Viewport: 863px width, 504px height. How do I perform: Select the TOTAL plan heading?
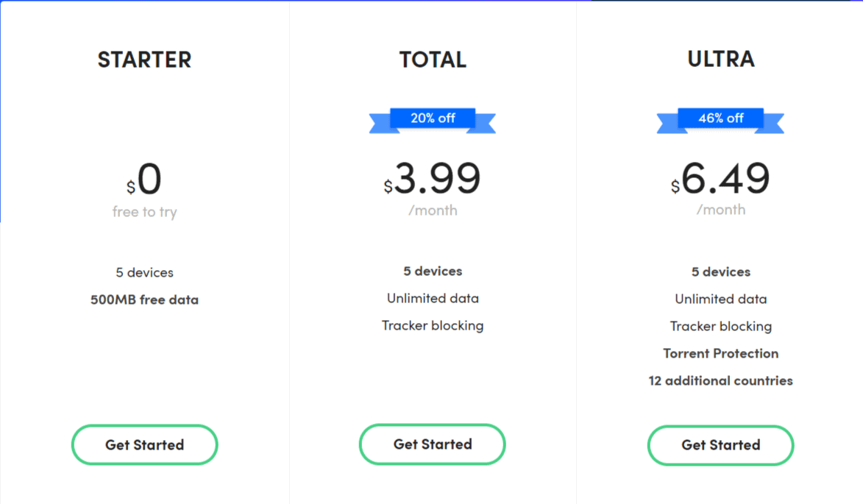point(433,60)
